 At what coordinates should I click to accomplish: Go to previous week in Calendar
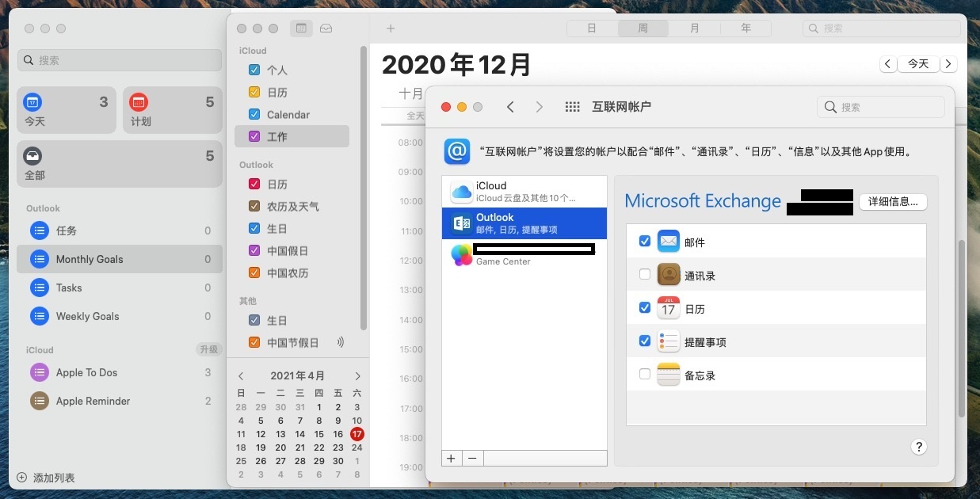coord(887,64)
